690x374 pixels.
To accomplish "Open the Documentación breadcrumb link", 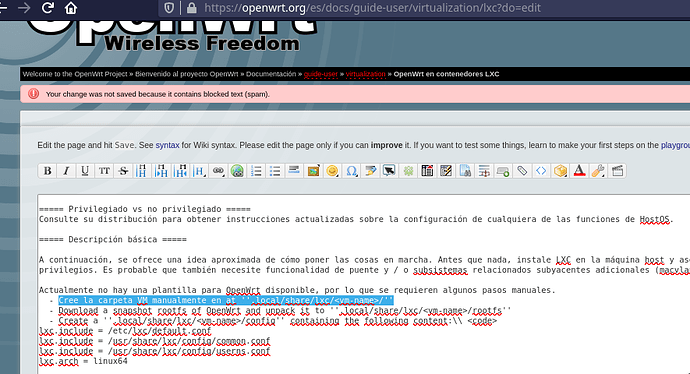I will point(271,74).
